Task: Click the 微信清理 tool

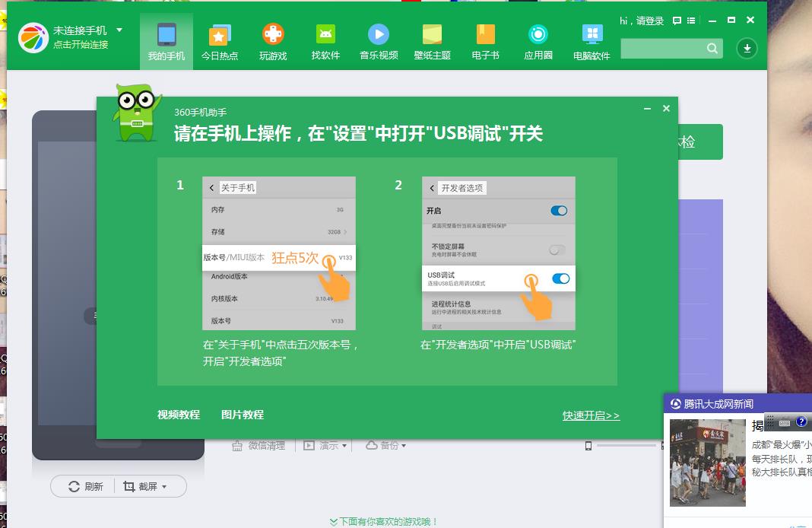Action: pos(259,446)
